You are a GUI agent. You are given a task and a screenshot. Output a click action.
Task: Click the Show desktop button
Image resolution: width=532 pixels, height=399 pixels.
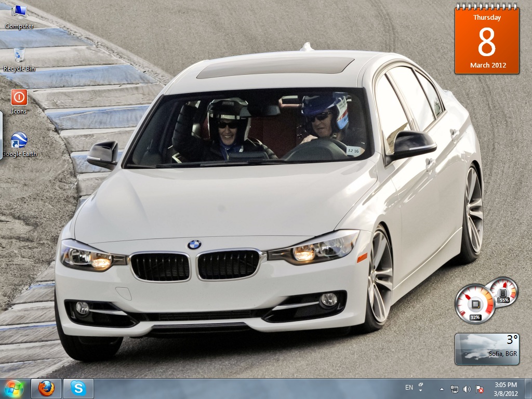click(528, 389)
